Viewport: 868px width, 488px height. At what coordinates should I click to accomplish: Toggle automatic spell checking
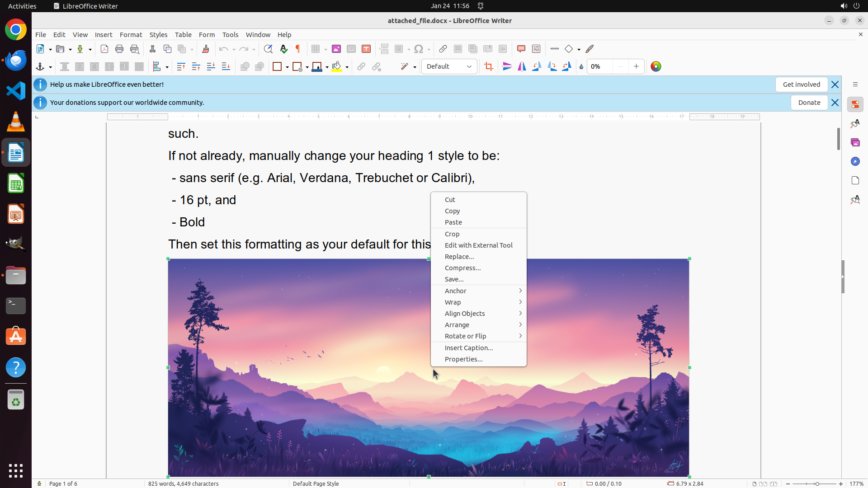[x=284, y=49]
